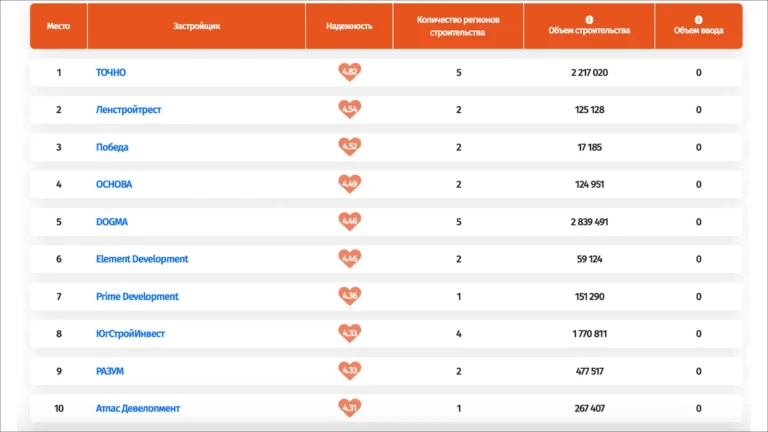The height and width of the screenshot is (432, 768).
Task: Click the info icon above Объем строительства
Action: 589,19
